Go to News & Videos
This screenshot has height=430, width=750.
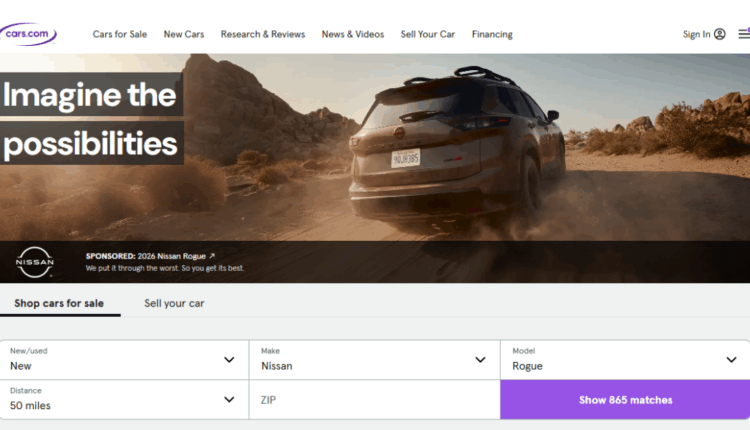click(x=352, y=34)
